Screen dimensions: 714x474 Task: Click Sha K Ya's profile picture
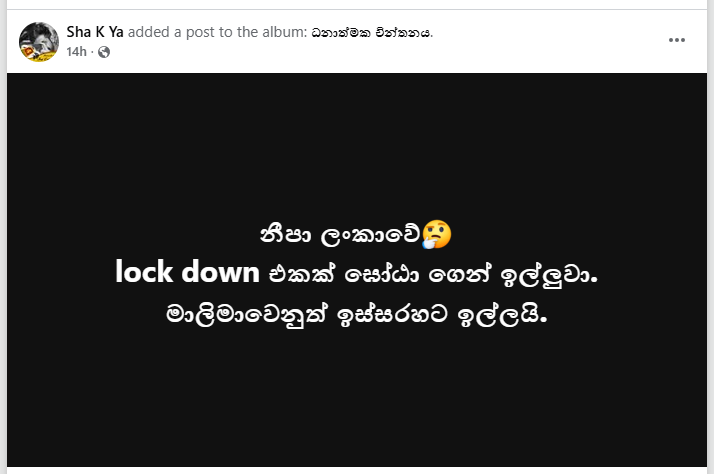point(38,41)
